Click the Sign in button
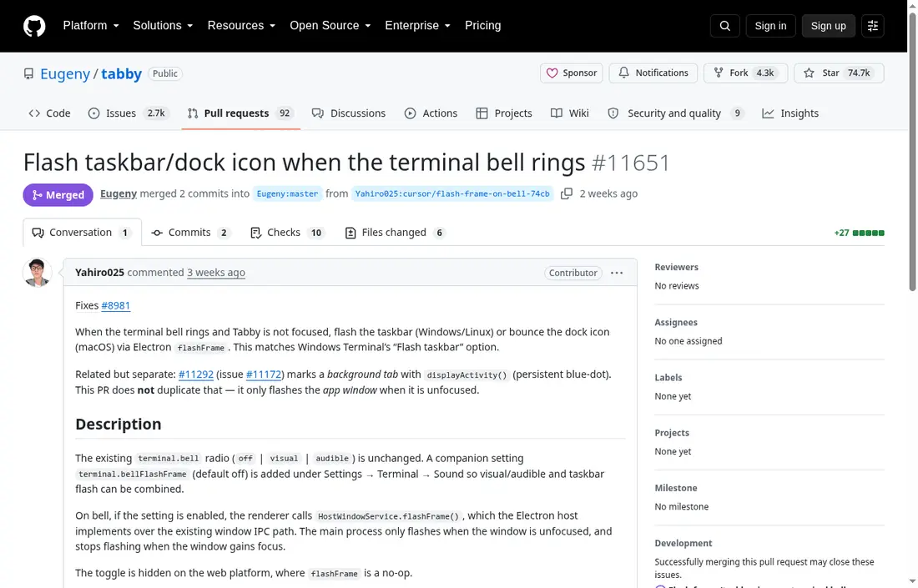918x588 pixels. click(x=770, y=26)
